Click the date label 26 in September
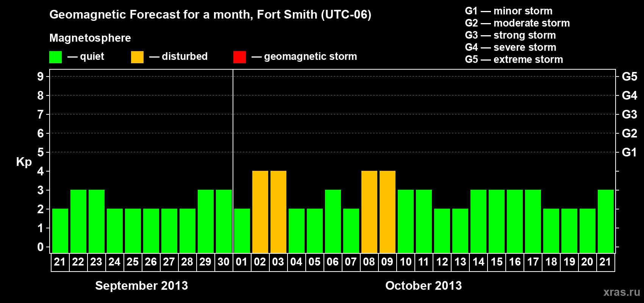644x303 pixels. pos(151,262)
